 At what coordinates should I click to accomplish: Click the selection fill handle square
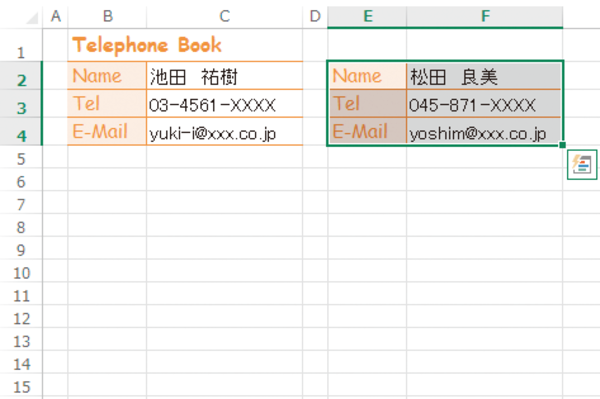(562, 145)
